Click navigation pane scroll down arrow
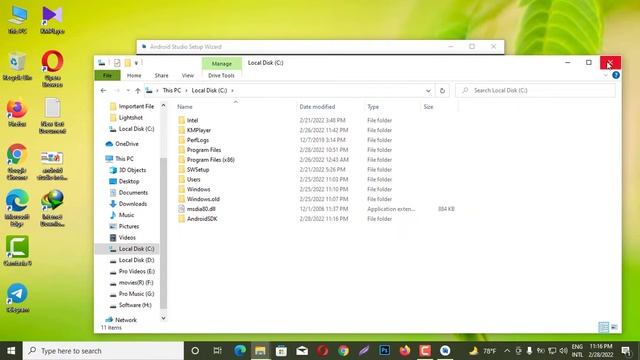The width and height of the screenshot is (640, 360). coord(163,318)
